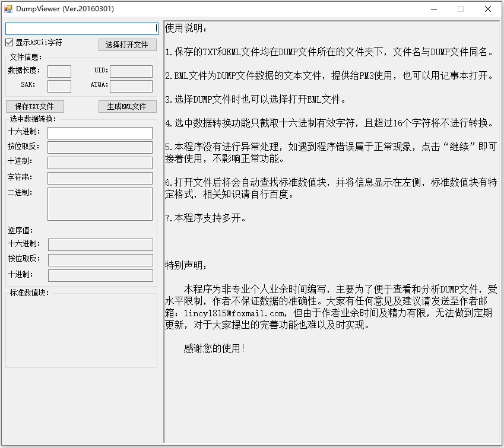The width and height of the screenshot is (504, 448).
Task: Click the 使用说明 heading text
Action: [x=186, y=28]
